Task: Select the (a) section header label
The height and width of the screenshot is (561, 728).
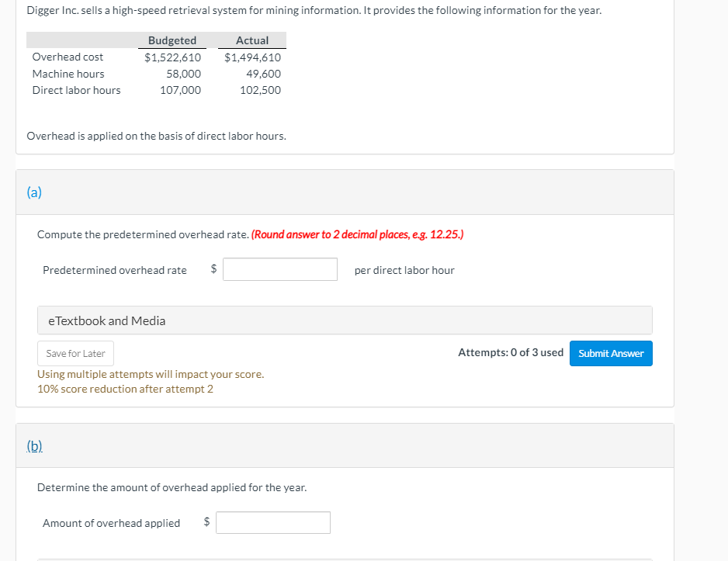Action: point(34,192)
